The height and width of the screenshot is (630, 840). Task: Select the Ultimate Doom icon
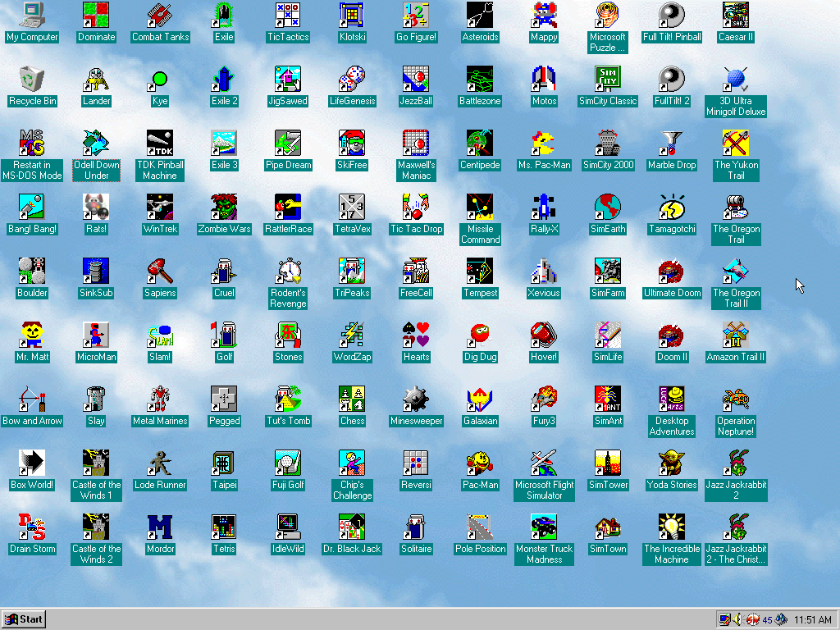point(672,271)
